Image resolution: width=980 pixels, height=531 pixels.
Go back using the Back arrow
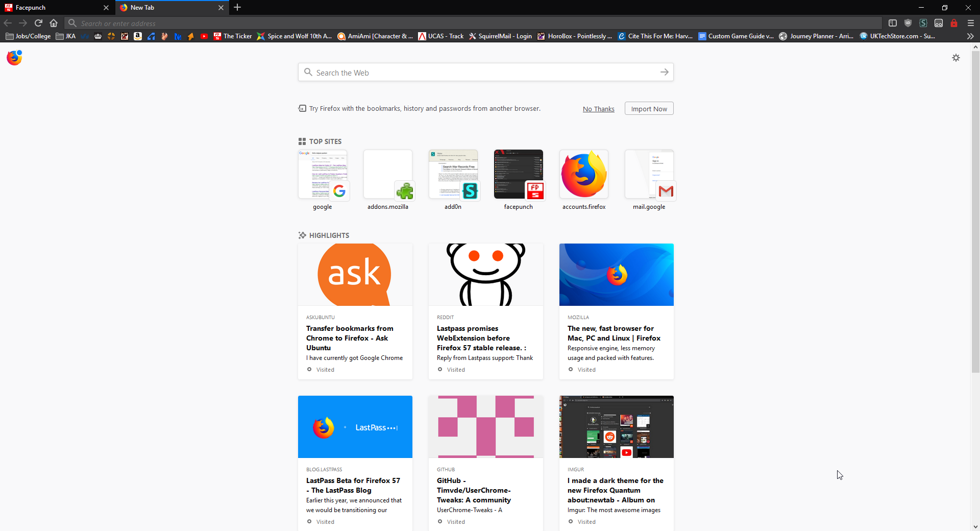(x=8, y=23)
